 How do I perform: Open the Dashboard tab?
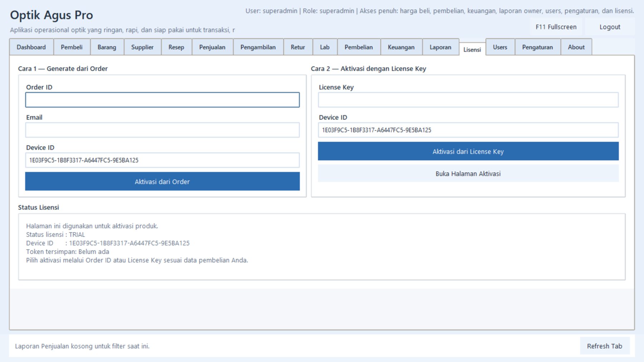point(31,47)
